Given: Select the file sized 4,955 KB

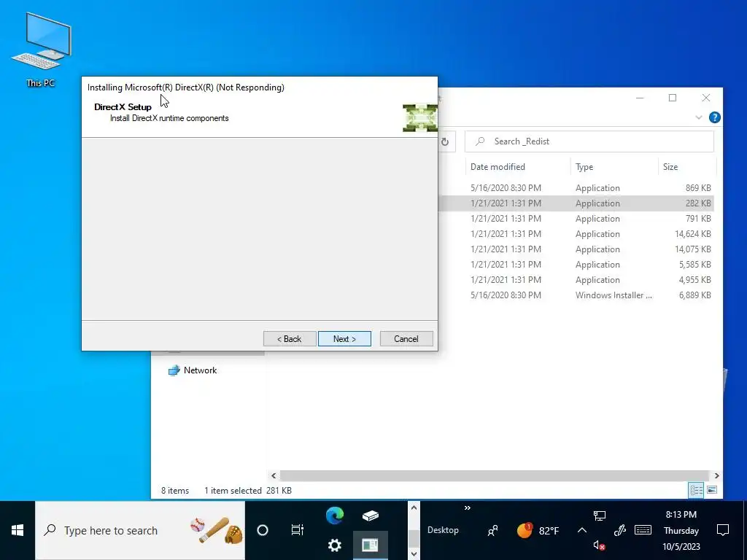Looking at the screenshot, I should pyautogui.click(x=576, y=279).
